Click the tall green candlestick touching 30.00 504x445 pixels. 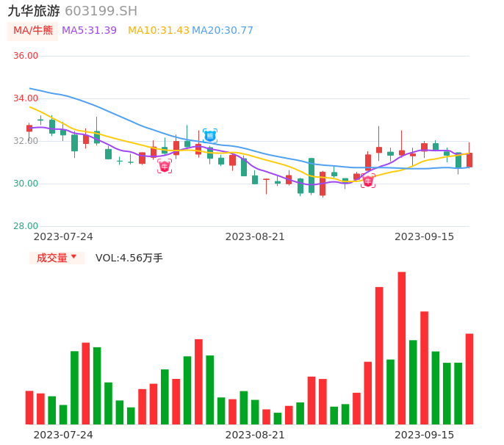(x=312, y=176)
